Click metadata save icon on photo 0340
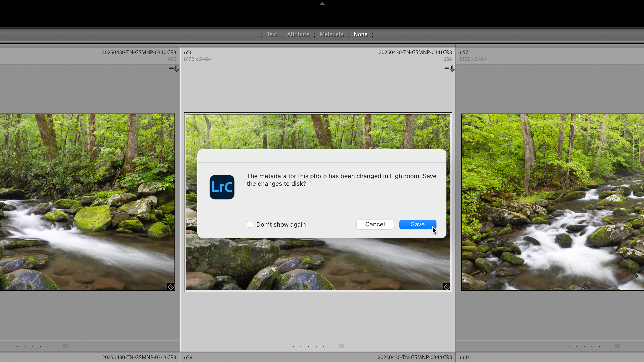Screen dimensions: 644x362 click(x=174, y=69)
